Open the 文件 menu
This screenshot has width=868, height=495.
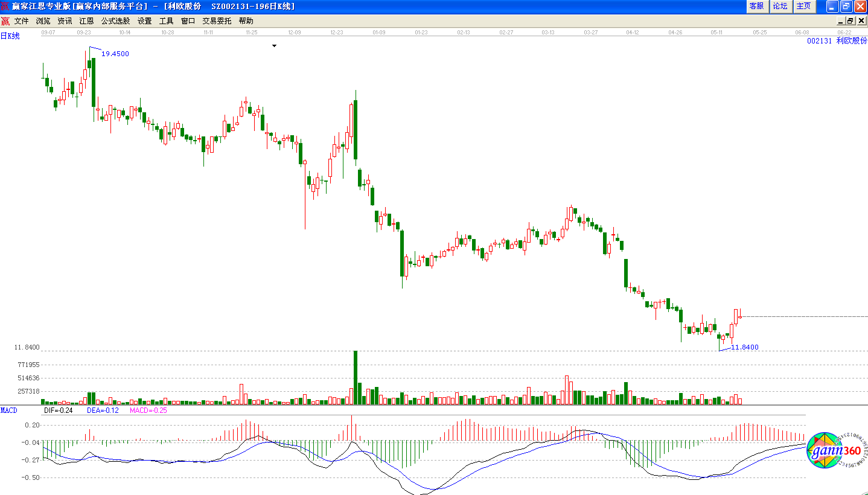[x=22, y=21]
